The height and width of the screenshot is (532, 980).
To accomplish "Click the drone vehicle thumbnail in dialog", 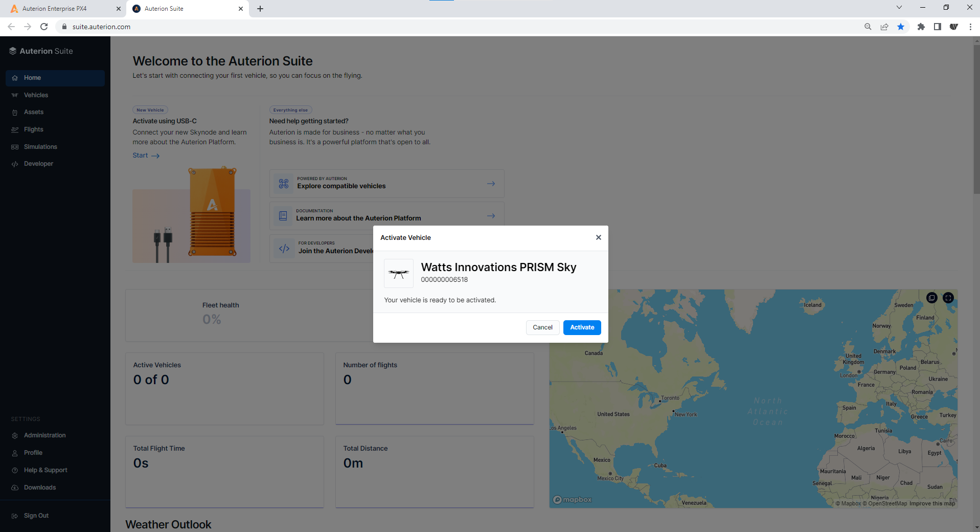I will point(398,274).
